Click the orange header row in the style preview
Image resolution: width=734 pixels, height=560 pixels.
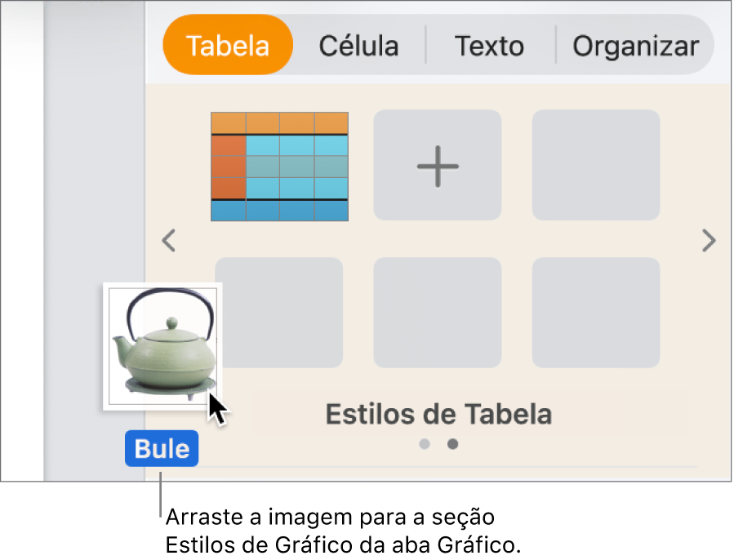(279, 121)
